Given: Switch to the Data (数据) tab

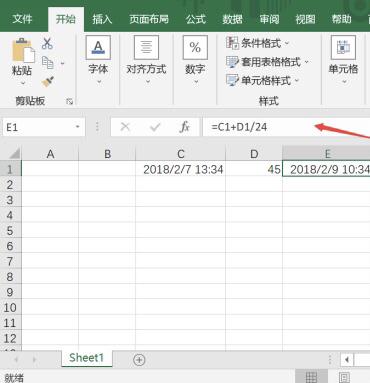Looking at the screenshot, I should 232,19.
